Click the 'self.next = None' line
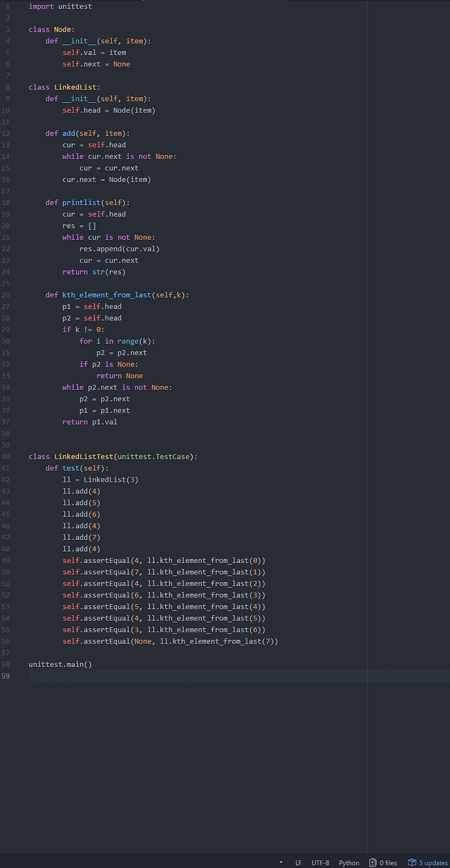 coord(96,64)
